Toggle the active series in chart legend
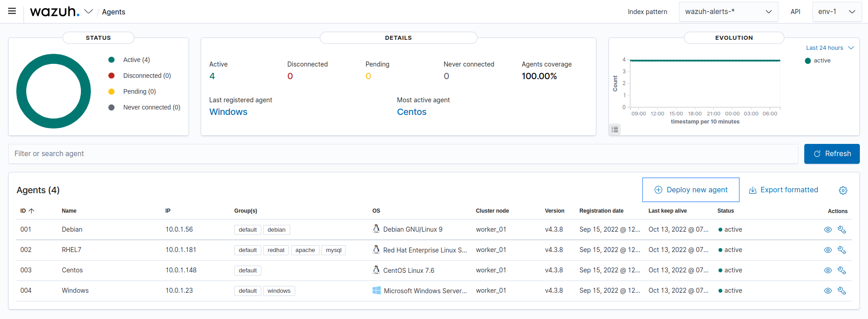The image size is (868, 319). click(x=818, y=61)
